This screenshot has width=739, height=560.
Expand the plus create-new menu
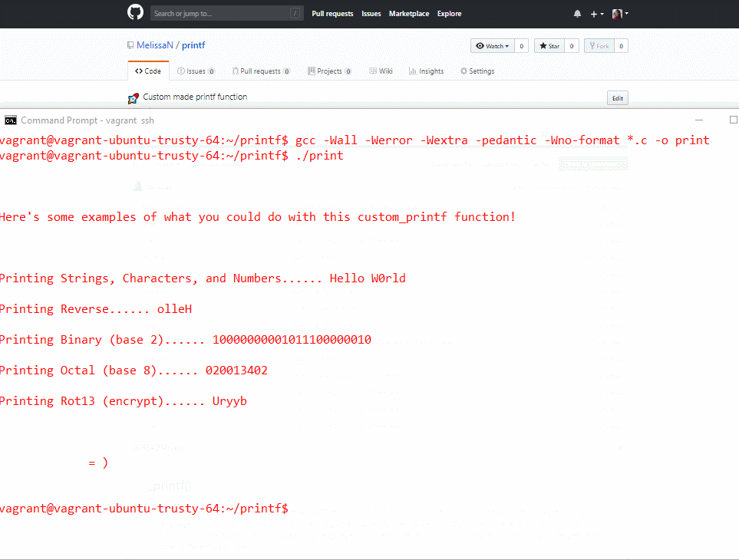pos(596,14)
